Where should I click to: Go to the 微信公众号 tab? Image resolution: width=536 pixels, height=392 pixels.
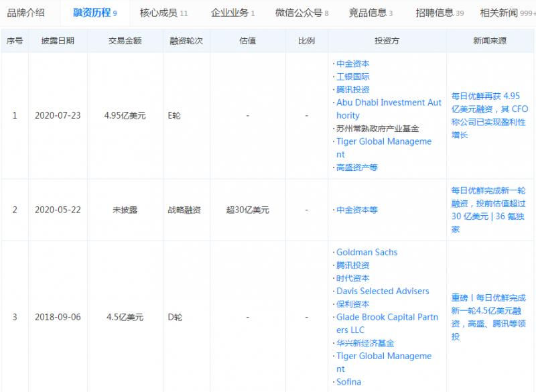(299, 13)
